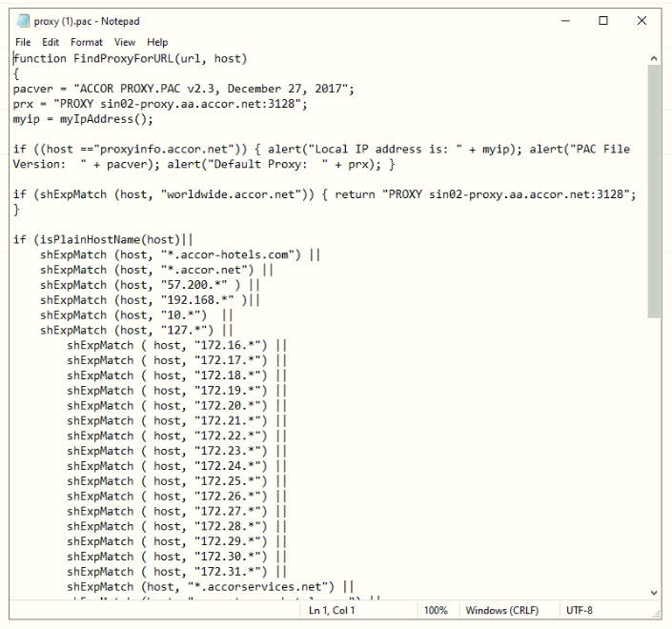Open the File menu
Viewport: 672px width, 629px height.
click(23, 42)
